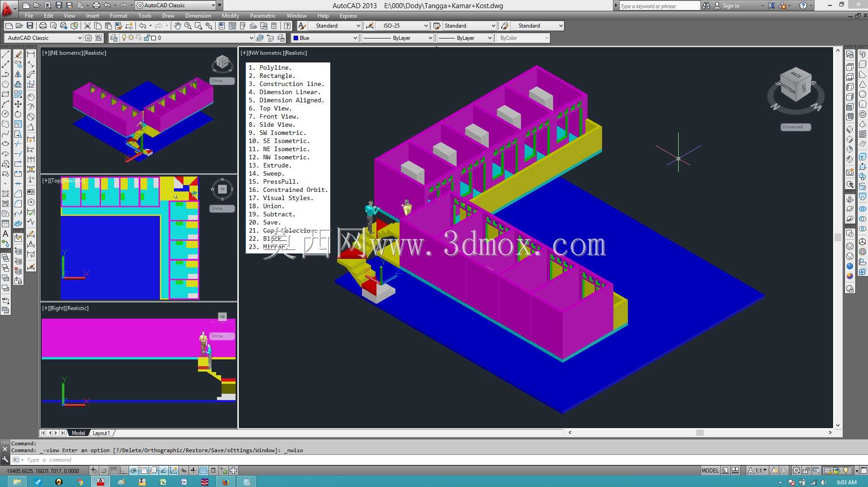Screen dimensions: 868x487
Task: Activate the Pan hand tool
Action: [177, 26]
